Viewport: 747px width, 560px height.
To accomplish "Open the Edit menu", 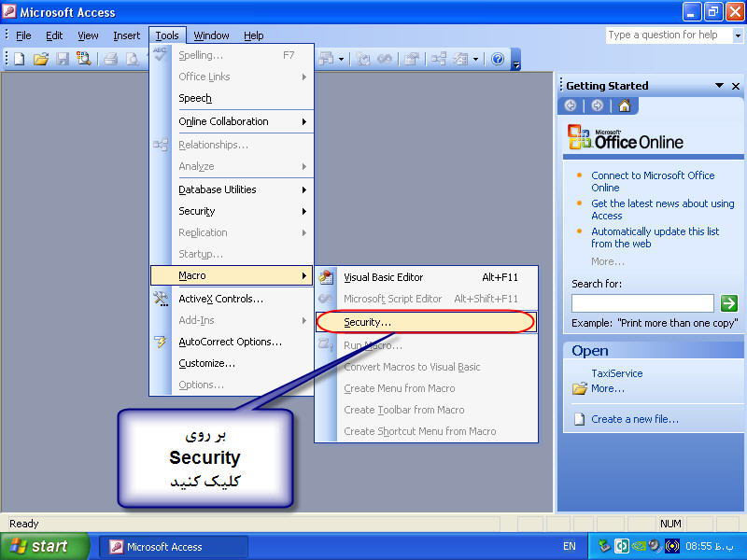I will pyautogui.click(x=54, y=35).
